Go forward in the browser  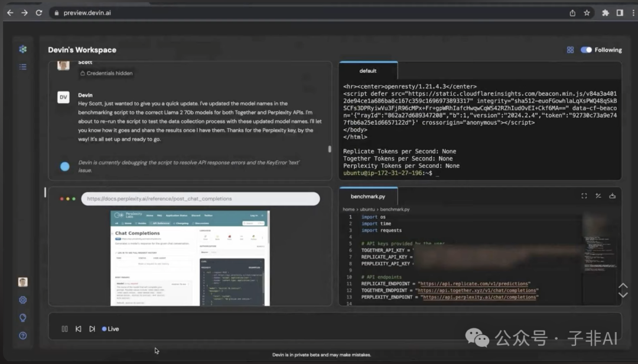pos(24,13)
